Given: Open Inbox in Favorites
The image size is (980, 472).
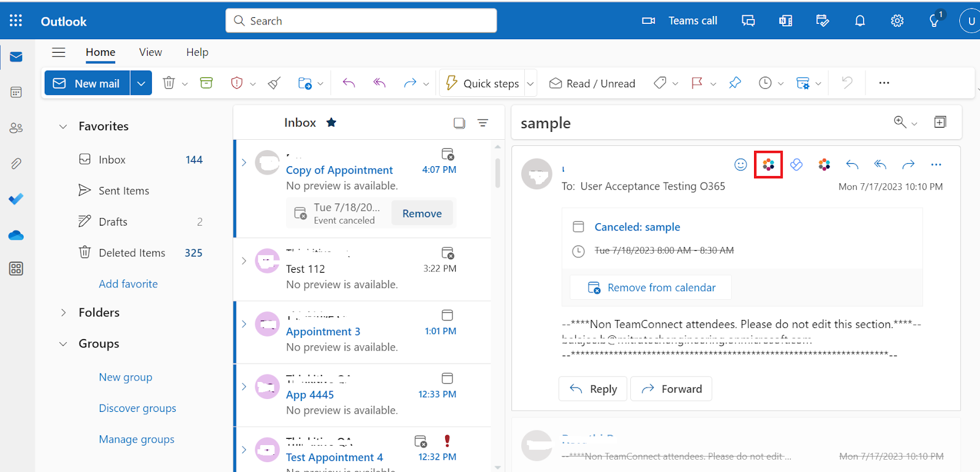Looking at the screenshot, I should tap(141, 159).
